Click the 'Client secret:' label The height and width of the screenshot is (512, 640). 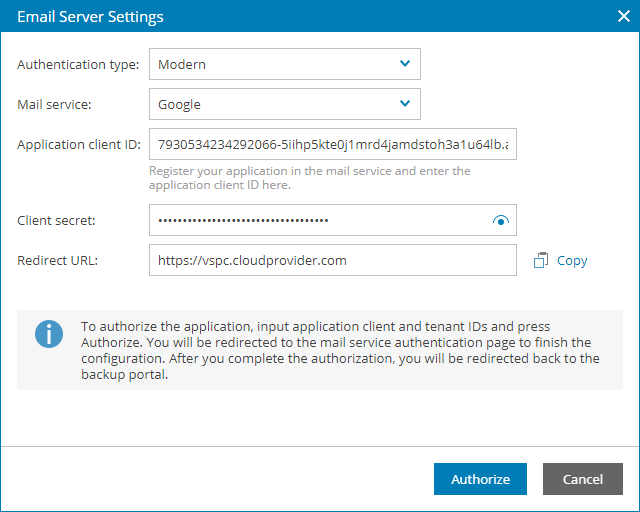point(57,220)
